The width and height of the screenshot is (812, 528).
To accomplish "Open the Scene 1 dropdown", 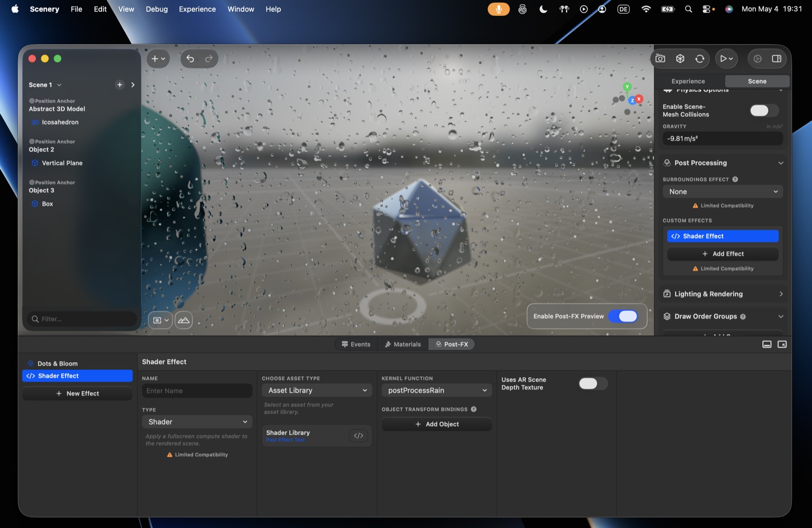I will pos(45,85).
